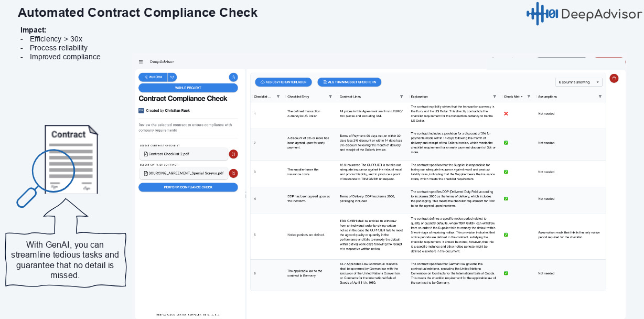Click the 'Contract Compliance Check' heading
Viewport: 644px width, 319px height.
coord(183,98)
